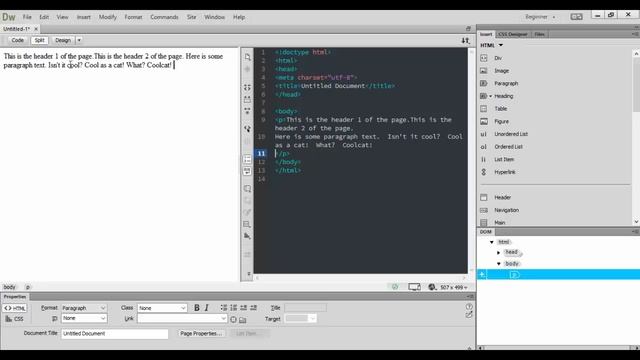Open the Window menu
Image resolution: width=640 pixels, height=360 pixels.
tap(214, 17)
